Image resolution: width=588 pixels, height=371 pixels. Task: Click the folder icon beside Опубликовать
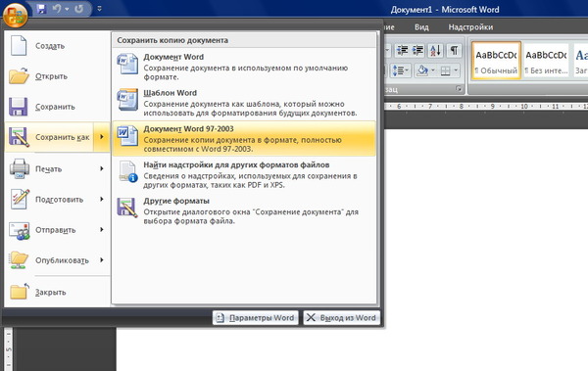tap(19, 260)
